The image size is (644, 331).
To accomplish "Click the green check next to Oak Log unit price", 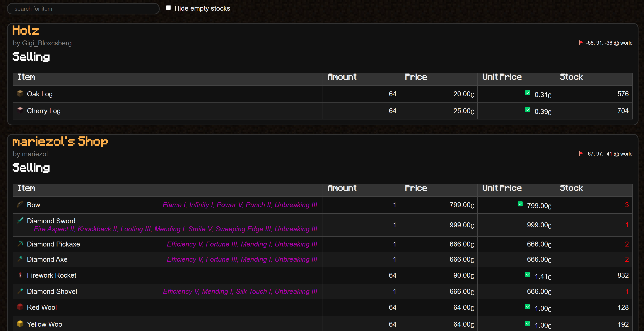I will (x=528, y=93).
